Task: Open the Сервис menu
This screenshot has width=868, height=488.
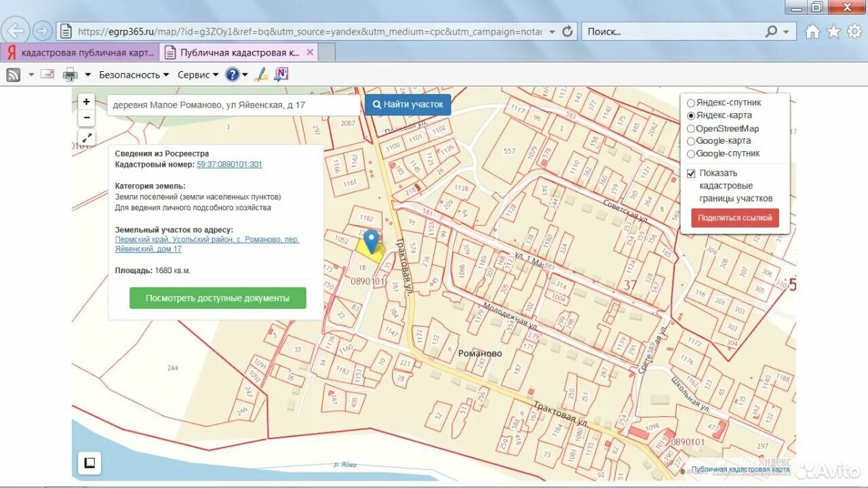Action: (x=198, y=75)
